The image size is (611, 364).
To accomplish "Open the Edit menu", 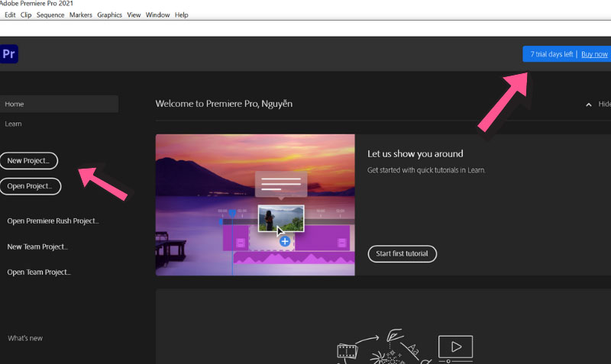I will point(10,15).
